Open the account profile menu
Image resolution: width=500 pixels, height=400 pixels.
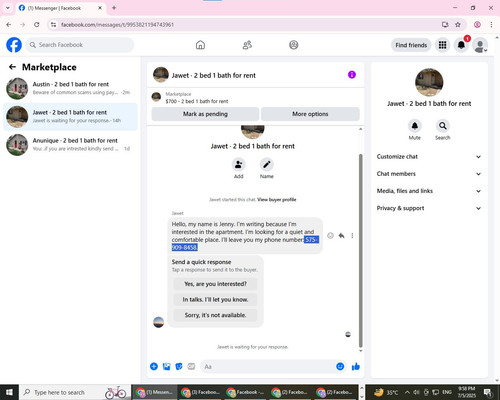point(480,45)
